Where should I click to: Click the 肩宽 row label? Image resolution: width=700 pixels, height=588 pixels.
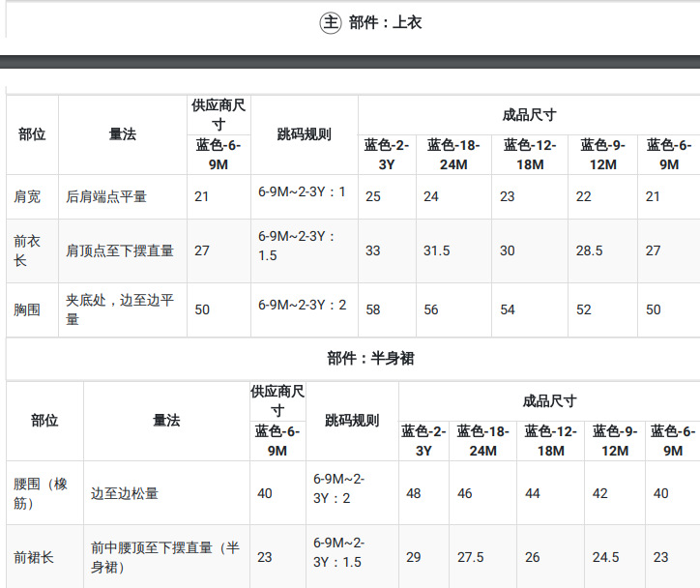(27, 196)
